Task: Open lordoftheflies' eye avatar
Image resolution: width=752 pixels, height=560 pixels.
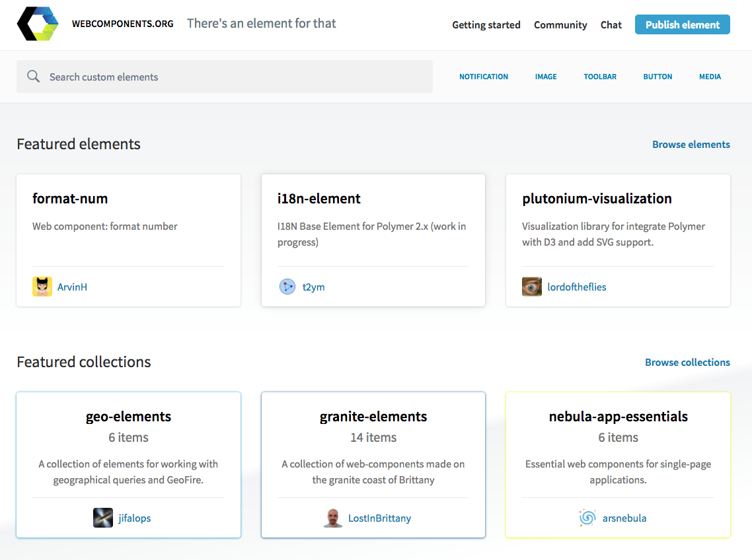Action: [x=532, y=287]
